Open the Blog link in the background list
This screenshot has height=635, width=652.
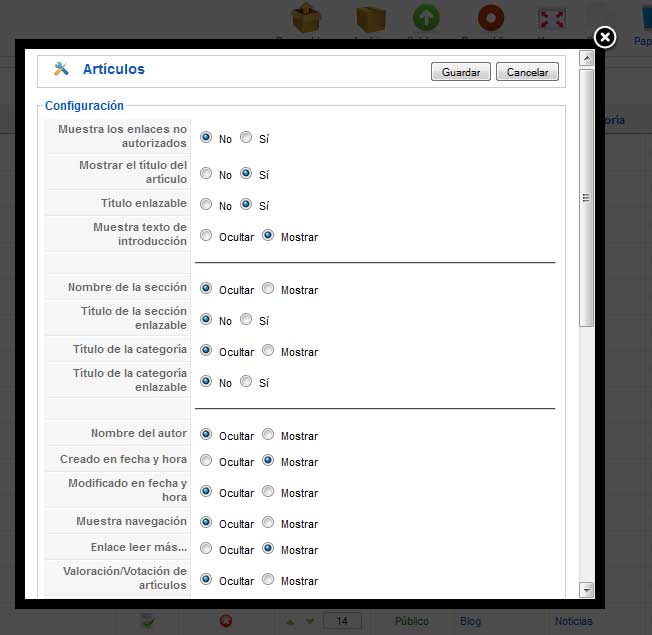pos(470,621)
